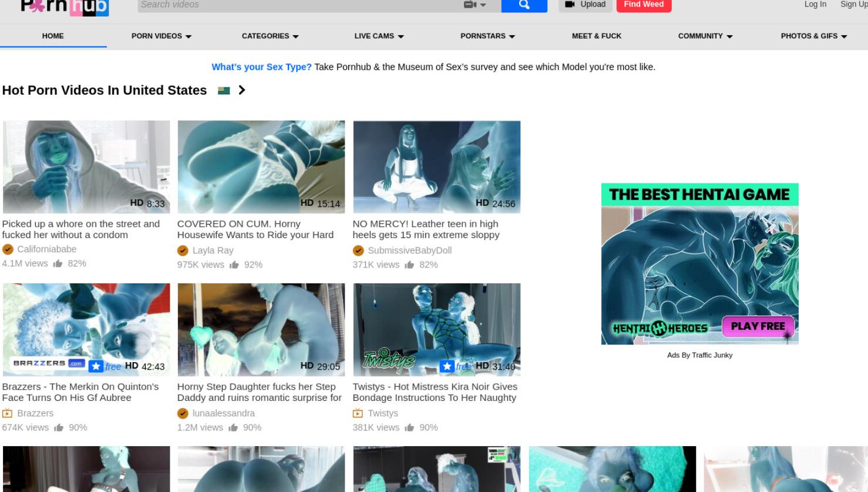The width and height of the screenshot is (868, 492).
Task: Open the lunaalessandra uploader profile link
Action: [224, 413]
